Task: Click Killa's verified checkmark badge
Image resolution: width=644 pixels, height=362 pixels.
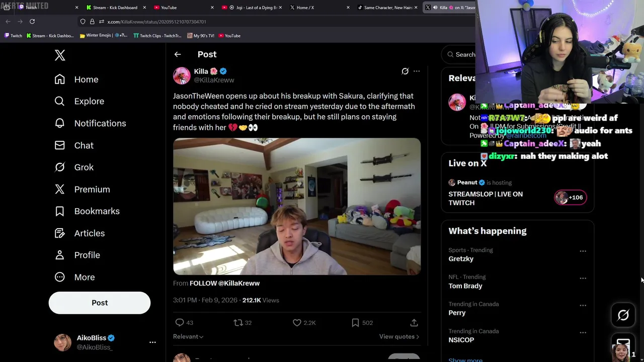Action: click(x=223, y=71)
